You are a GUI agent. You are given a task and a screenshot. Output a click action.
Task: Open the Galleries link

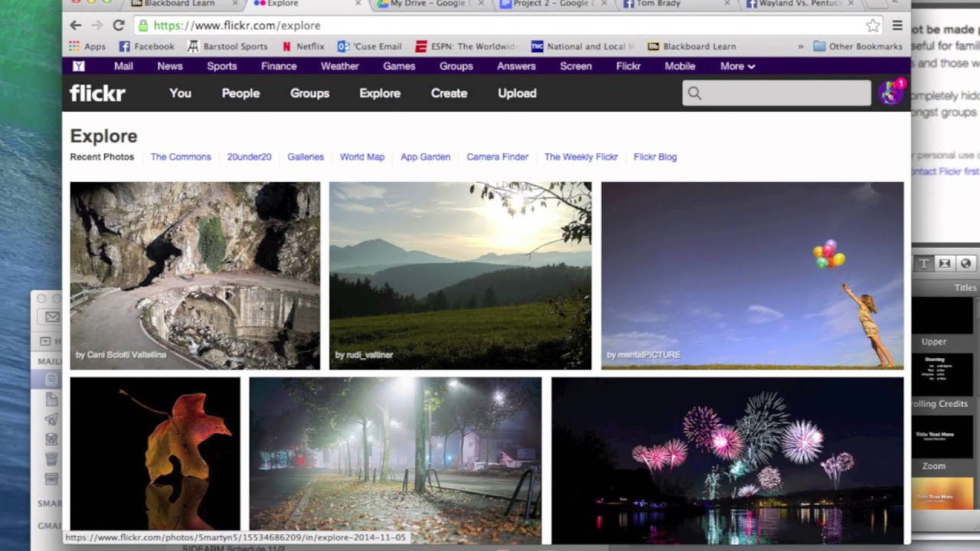(x=305, y=157)
